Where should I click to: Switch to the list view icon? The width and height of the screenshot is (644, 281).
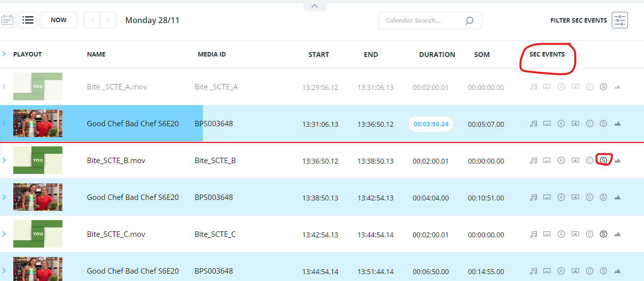click(x=28, y=20)
